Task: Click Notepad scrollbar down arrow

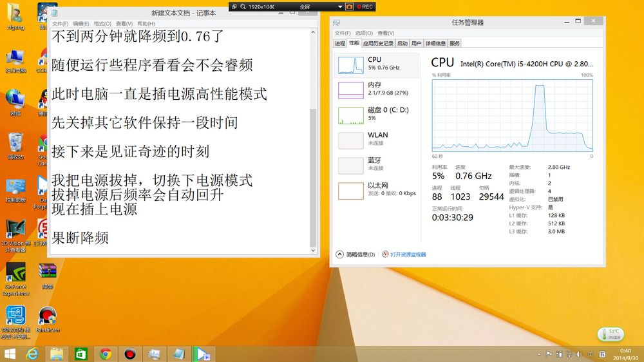Action: (313, 250)
